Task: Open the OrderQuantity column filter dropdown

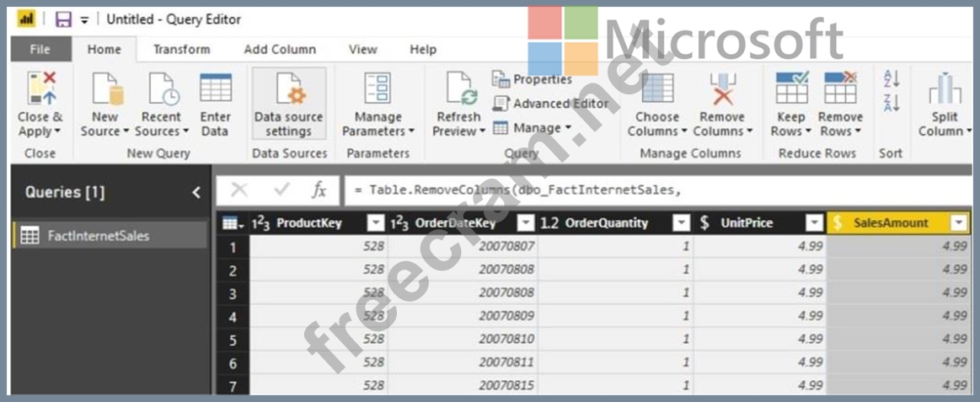Action: pyautogui.click(x=681, y=223)
